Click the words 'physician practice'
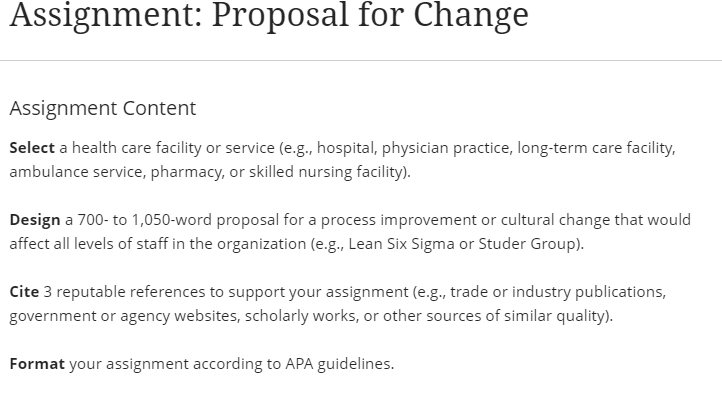Viewport: 722px width, 393px height. pos(446,148)
